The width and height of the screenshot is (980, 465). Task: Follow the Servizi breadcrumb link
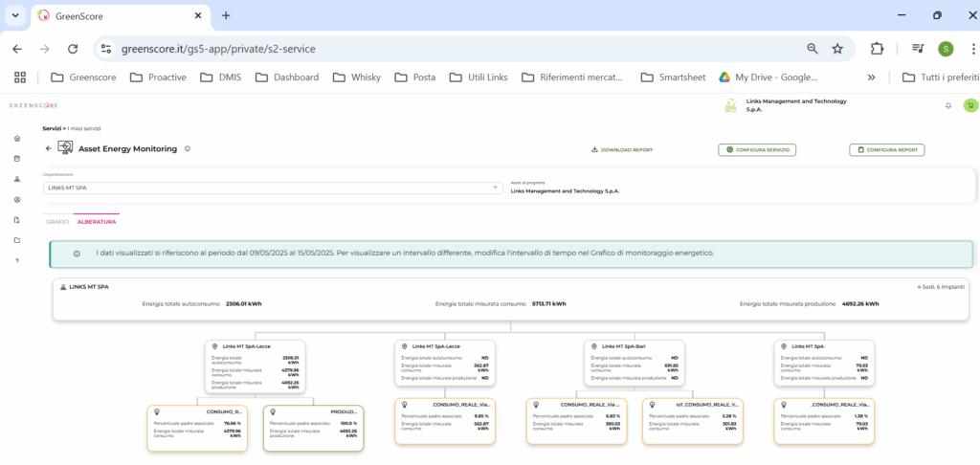click(x=52, y=128)
